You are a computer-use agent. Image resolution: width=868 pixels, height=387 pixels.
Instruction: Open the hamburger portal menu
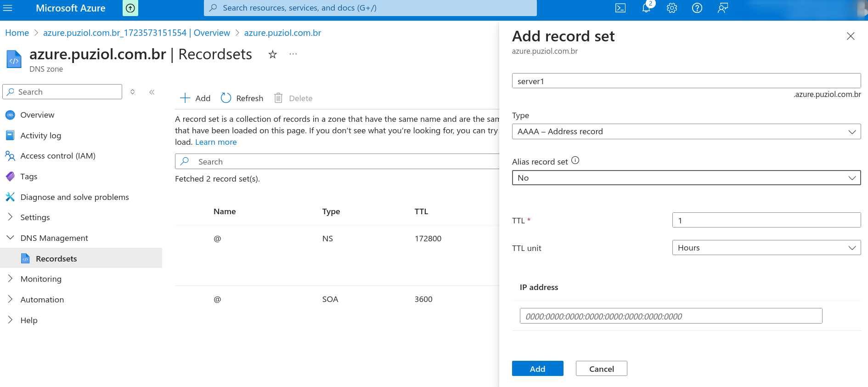click(x=8, y=8)
